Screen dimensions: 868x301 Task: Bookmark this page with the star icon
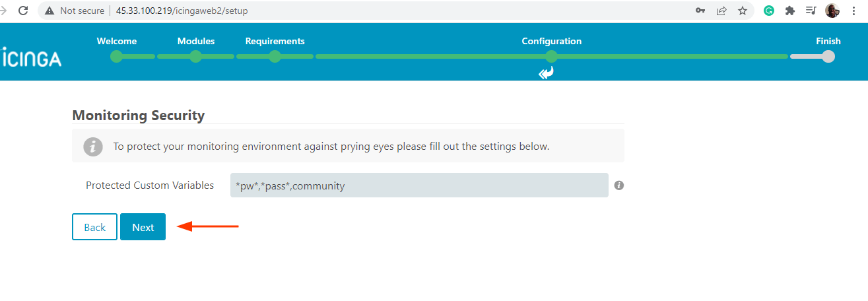click(743, 11)
